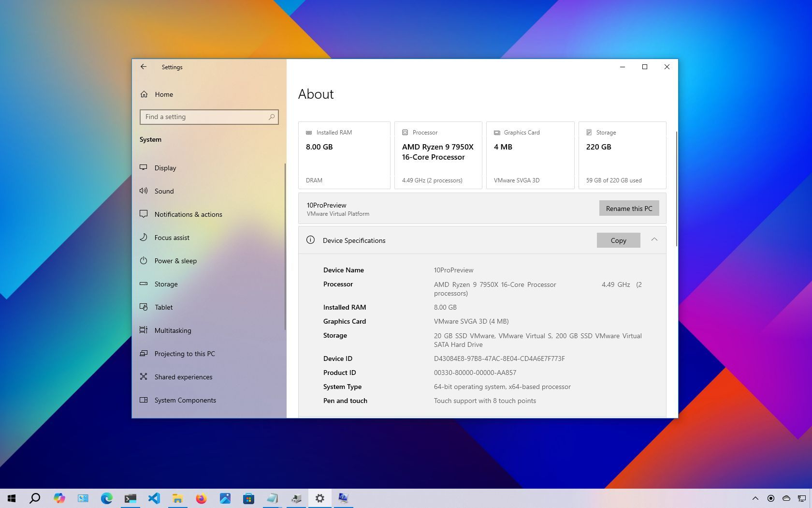
Task: Open Notifications & actions settings
Action: click(x=188, y=214)
